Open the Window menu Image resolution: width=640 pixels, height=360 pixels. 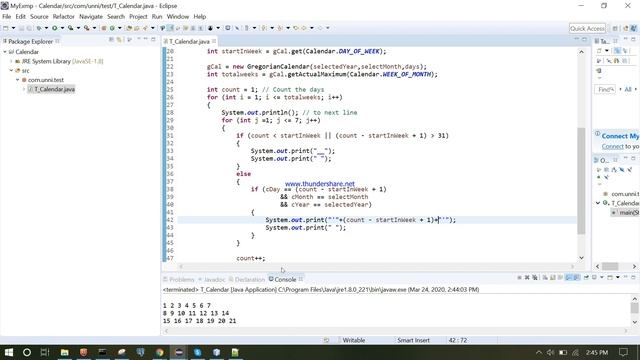coord(178,17)
